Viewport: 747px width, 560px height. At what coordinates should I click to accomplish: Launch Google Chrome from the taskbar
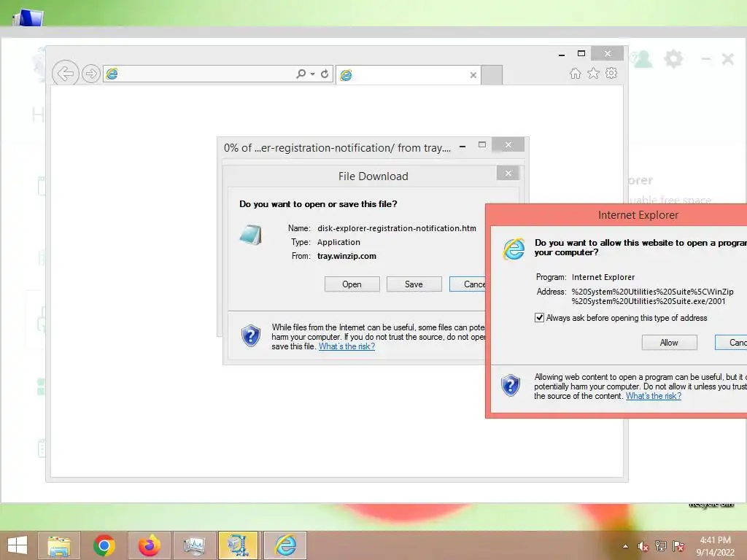104,545
